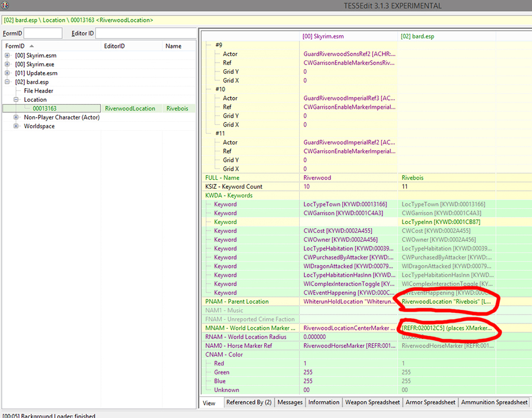The height and width of the screenshot is (418, 532).
Task: Click the Background Loader: finished status text
Action: click(48, 415)
